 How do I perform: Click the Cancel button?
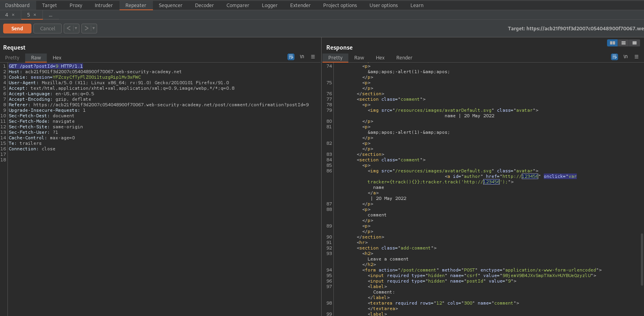tap(48, 28)
